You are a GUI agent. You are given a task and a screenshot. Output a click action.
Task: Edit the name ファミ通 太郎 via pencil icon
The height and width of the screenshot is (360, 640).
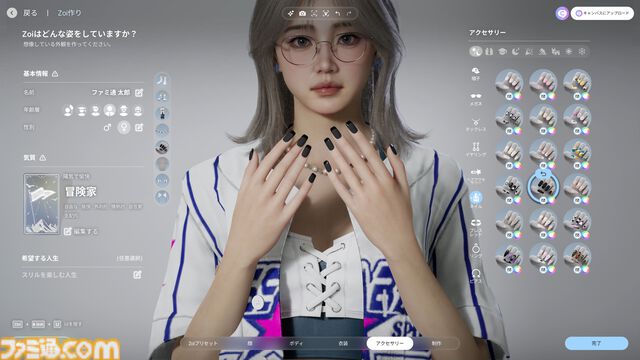[139, 93]
